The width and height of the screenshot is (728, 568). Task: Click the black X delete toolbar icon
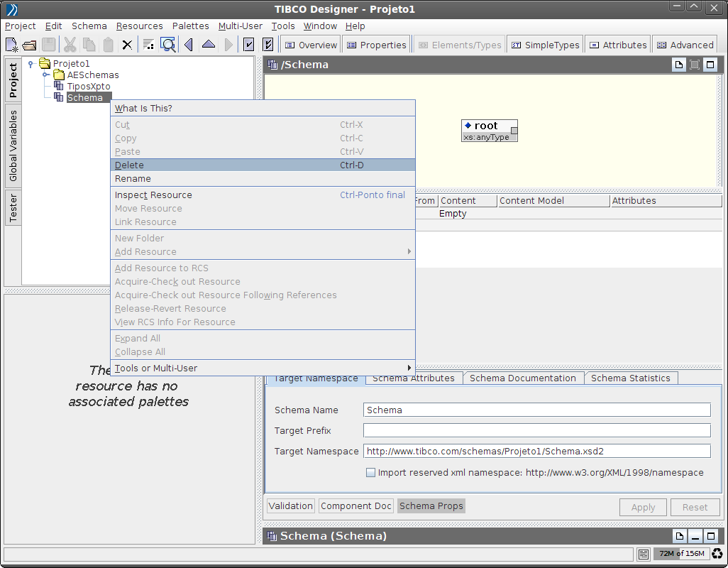pos(127,45)
